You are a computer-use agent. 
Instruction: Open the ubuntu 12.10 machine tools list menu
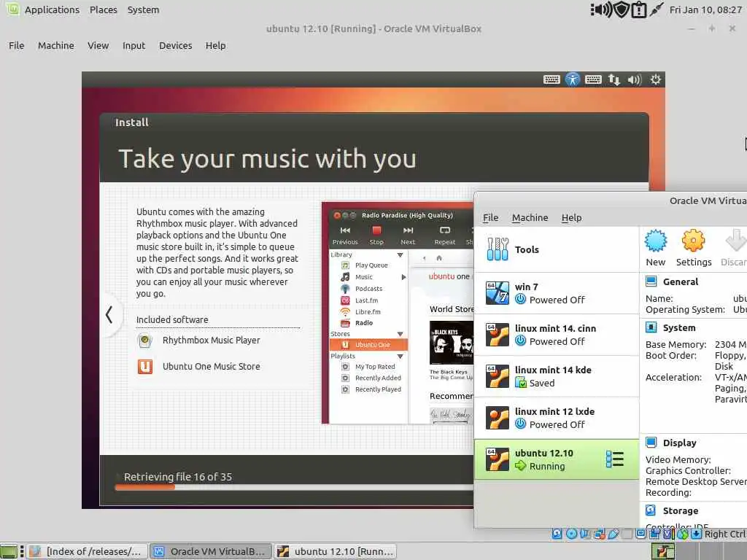pyautogui.click(x=614, y=459)
